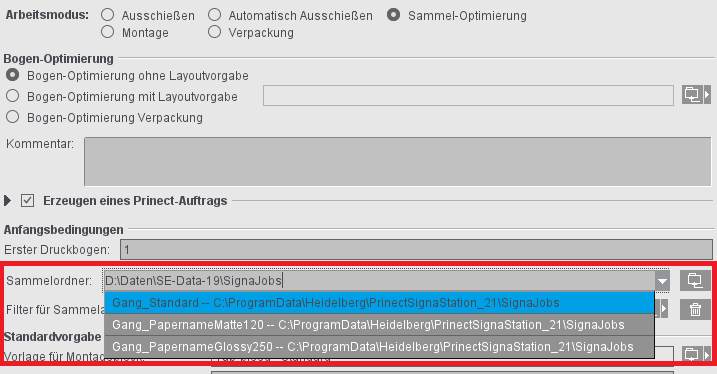Choose Bogen-Optimierung ohne Layoutvorgabe

click(x=12, y=75)
